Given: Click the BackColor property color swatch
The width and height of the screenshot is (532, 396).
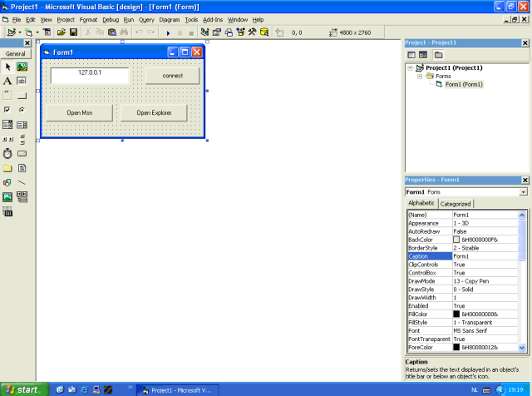Looking at the screenshot, I should pos(456,240).
